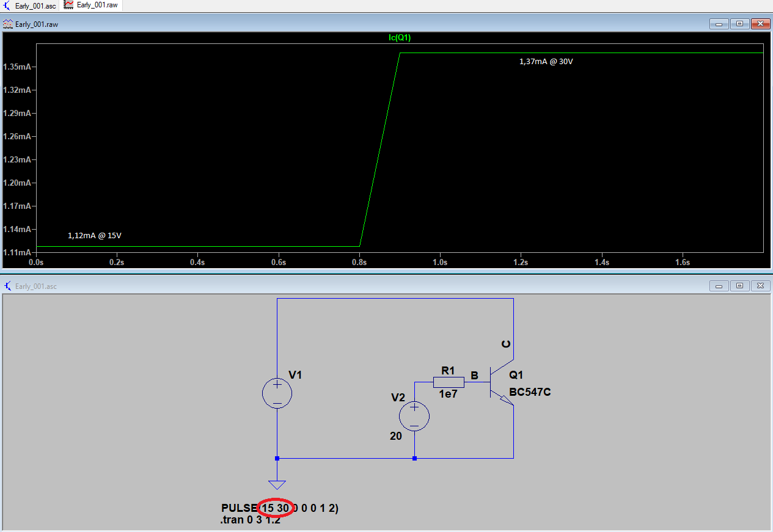Click the 1.6s x-axis label
Viewport: 773px width, 532px height.
[x=683, y=262]
